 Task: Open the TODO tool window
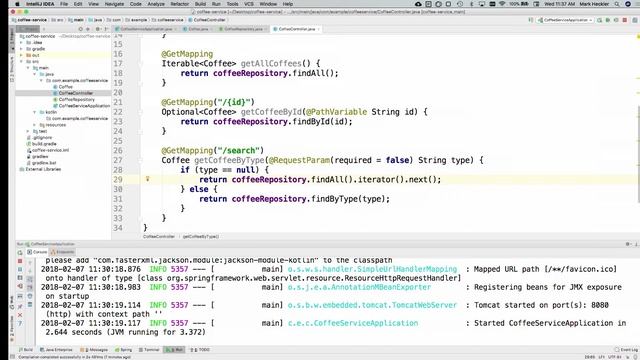coord(200,350)
